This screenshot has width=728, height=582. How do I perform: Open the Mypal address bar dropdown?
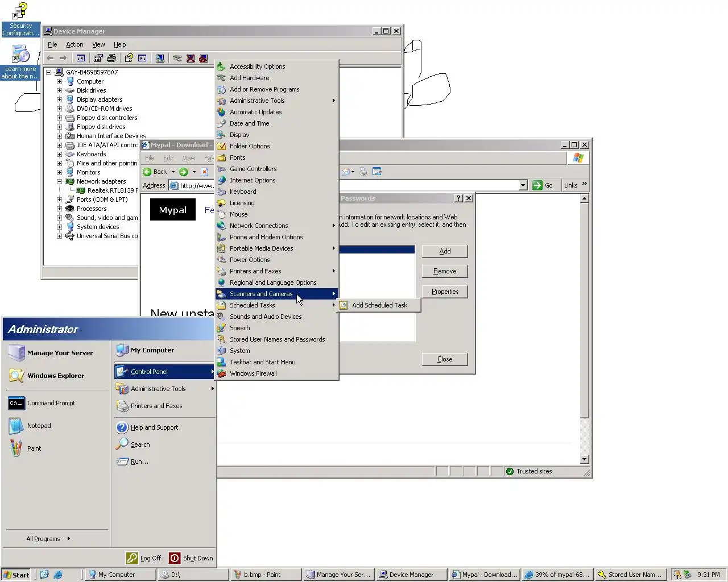(x=523, y=185)
